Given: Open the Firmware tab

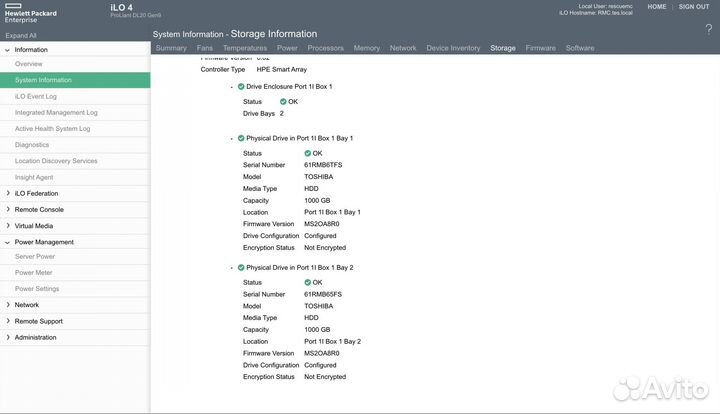Looking at the screenshot, I should point(540,48).
